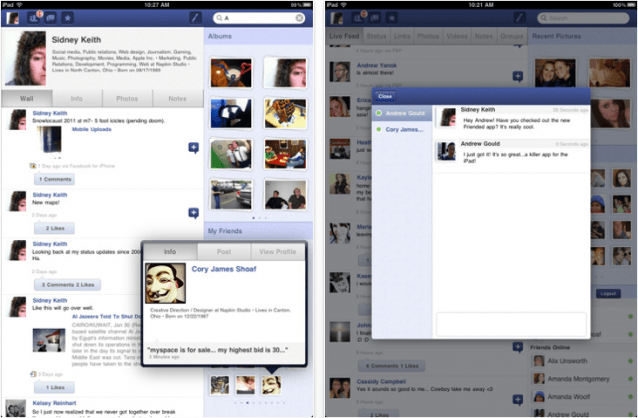
Task: Click the "1 Likes" button under Al Jazeera post
Action: tap(55, 387)
